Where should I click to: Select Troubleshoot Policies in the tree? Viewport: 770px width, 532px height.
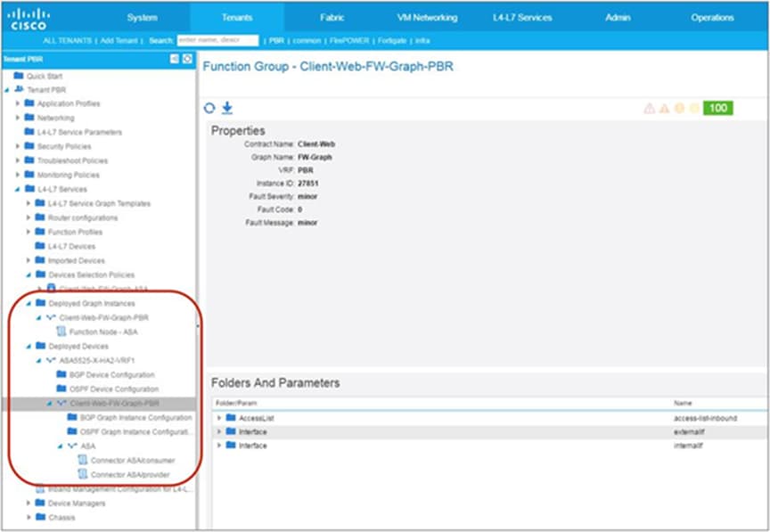72,160
